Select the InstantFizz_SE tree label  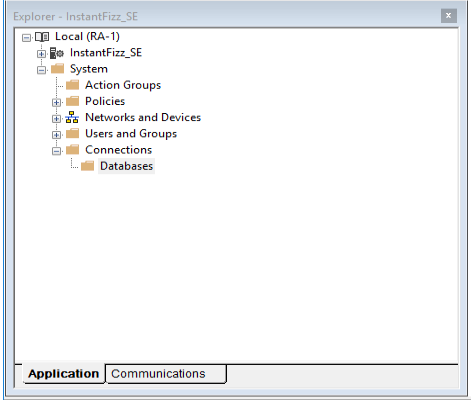[106, 53]
